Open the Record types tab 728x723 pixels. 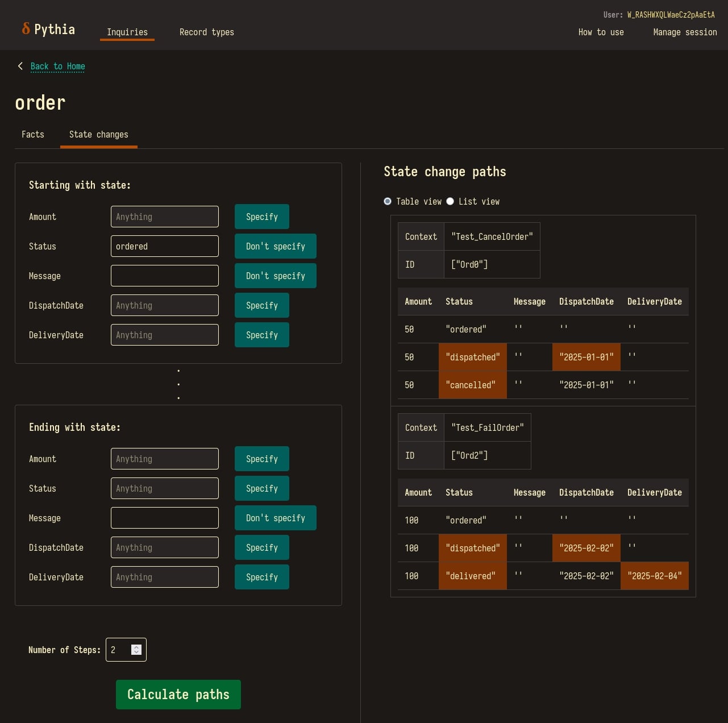[207, 32]
